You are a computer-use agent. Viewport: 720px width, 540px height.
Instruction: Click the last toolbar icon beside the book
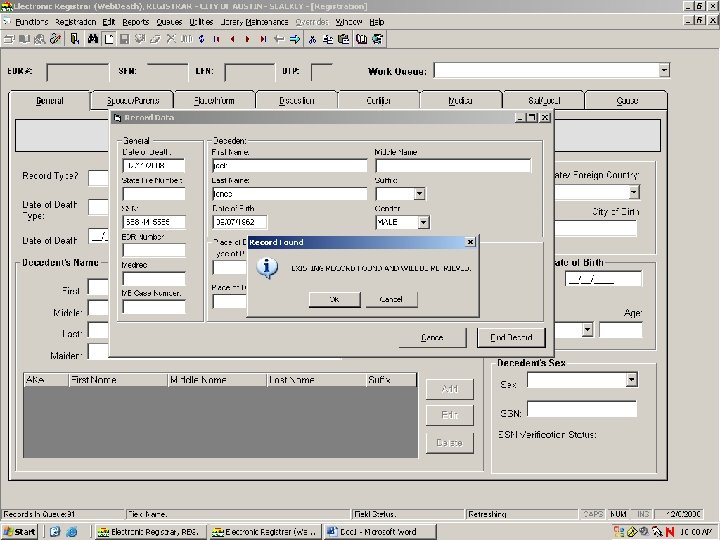point(377,39)
